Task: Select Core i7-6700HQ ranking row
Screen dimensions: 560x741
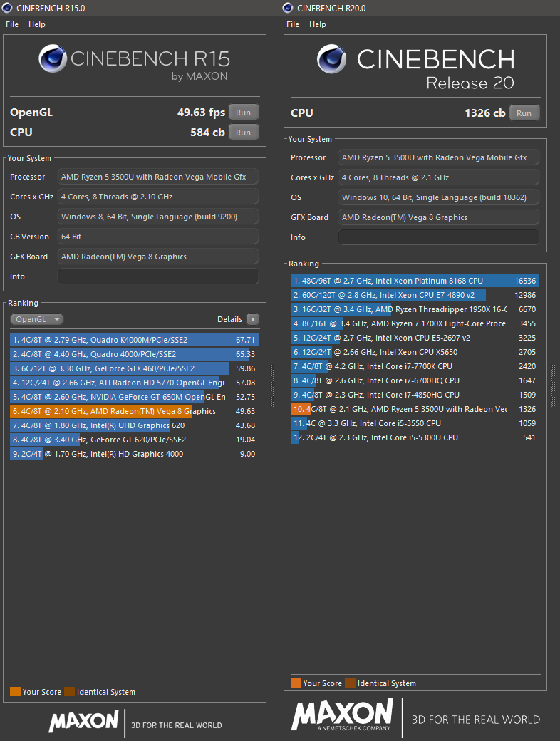Action: (415, 380)
